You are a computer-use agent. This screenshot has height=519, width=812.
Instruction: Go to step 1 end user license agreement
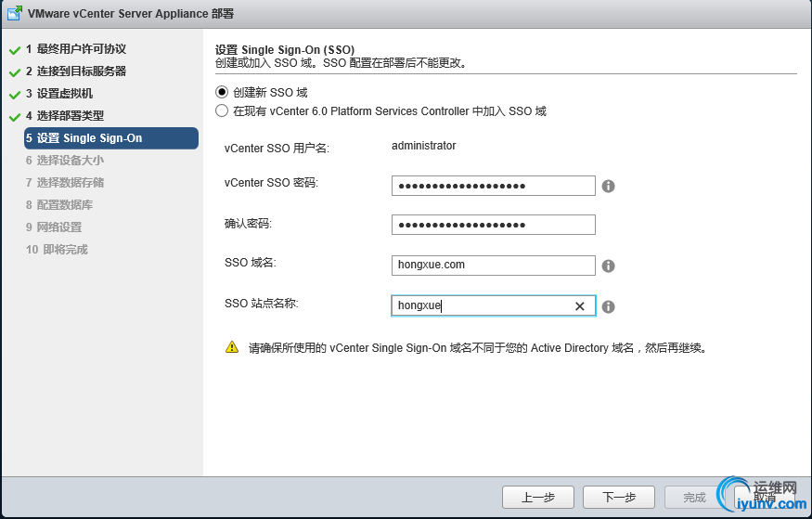75,49
